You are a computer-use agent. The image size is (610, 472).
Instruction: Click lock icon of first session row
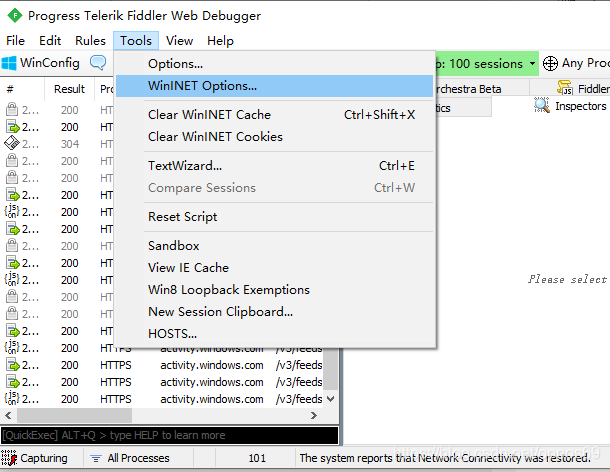[12, 109]
